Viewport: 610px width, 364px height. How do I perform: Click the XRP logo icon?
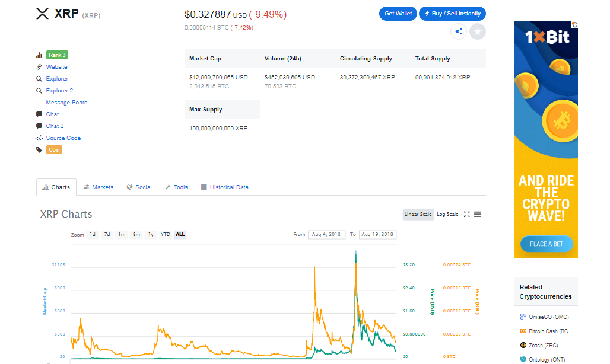(x=42, y=14)
